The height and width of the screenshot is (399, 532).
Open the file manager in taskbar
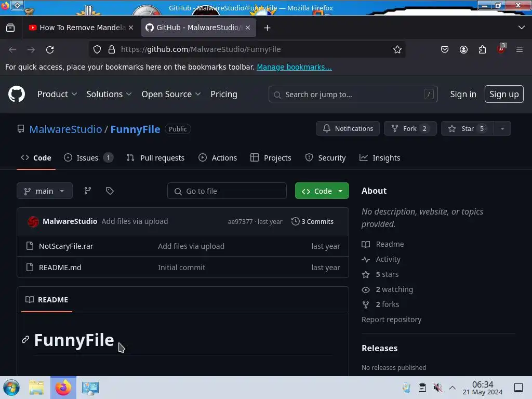[x=36, y=388]
